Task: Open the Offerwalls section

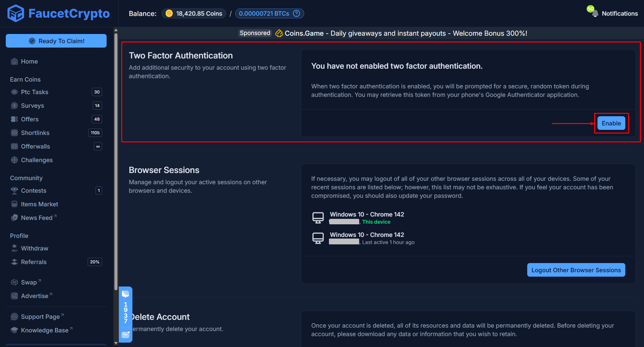Action: point(35,146)
